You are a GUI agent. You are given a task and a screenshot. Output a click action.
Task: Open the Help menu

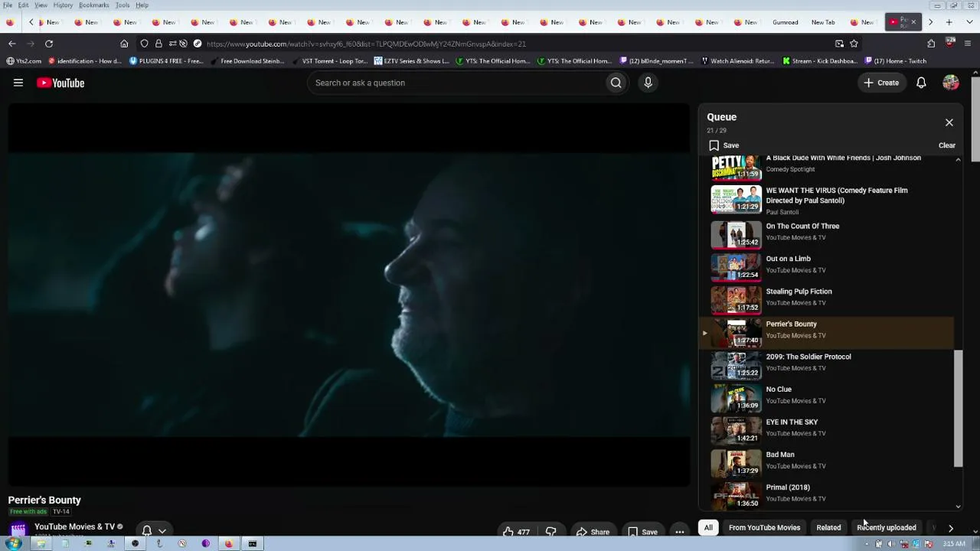pyautogui.click(x=142, y=5)
